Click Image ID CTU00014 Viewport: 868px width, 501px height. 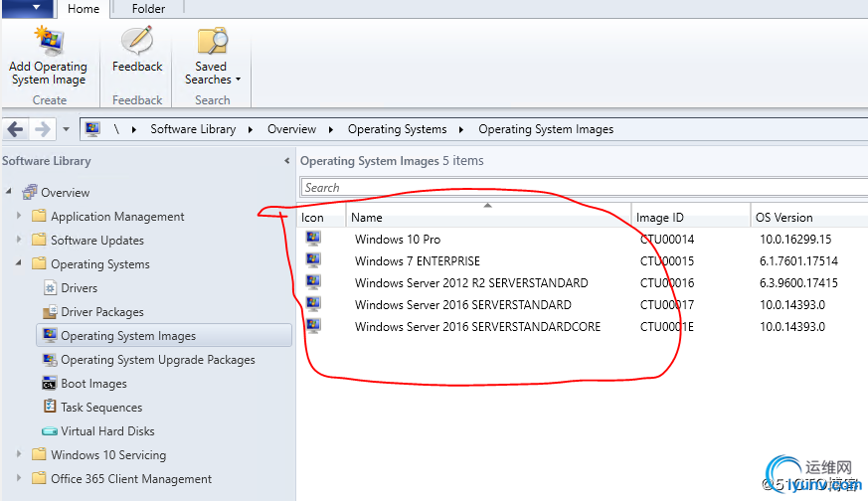(x=667, y=240)
